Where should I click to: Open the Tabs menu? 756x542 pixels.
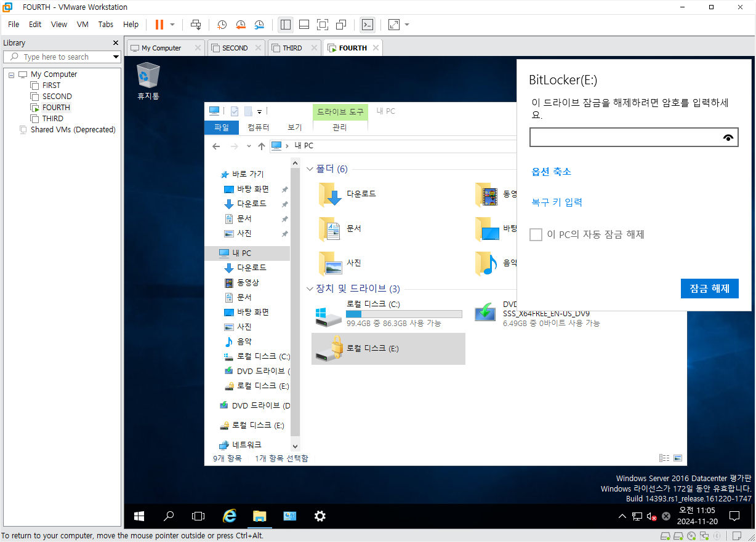point(106,25)
